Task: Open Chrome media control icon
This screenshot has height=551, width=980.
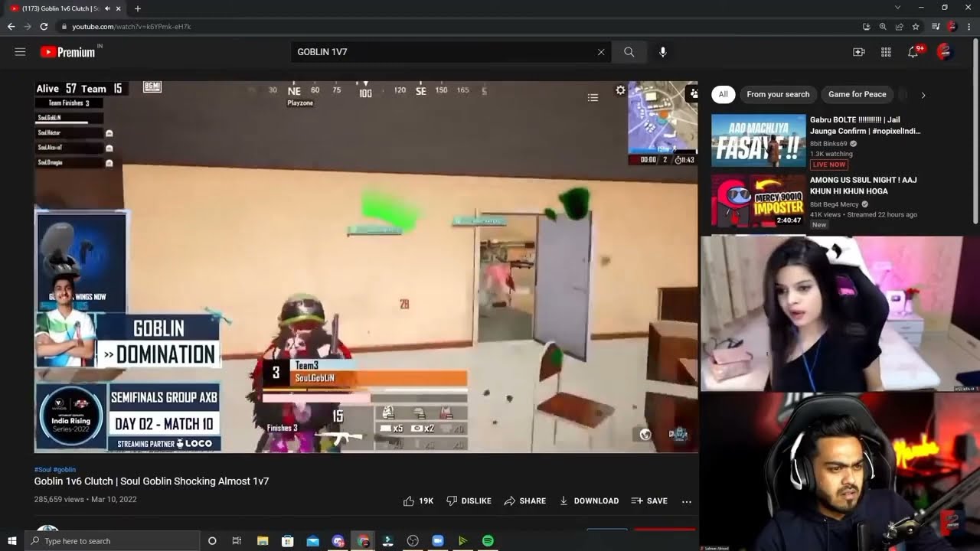Action: [x=936, y=27]
